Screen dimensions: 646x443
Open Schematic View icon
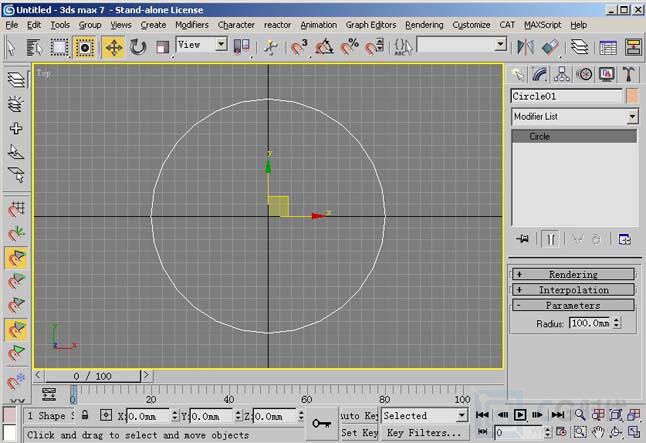click(633, 47)
